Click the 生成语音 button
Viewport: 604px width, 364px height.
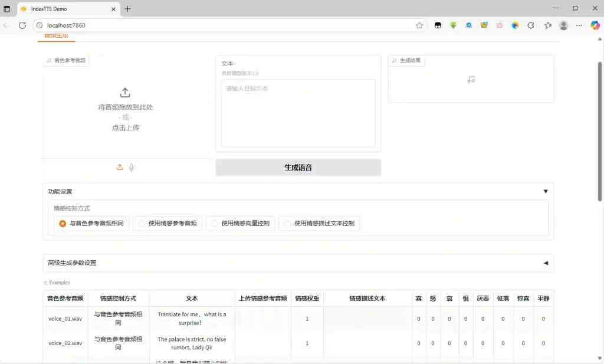point(298,167)
